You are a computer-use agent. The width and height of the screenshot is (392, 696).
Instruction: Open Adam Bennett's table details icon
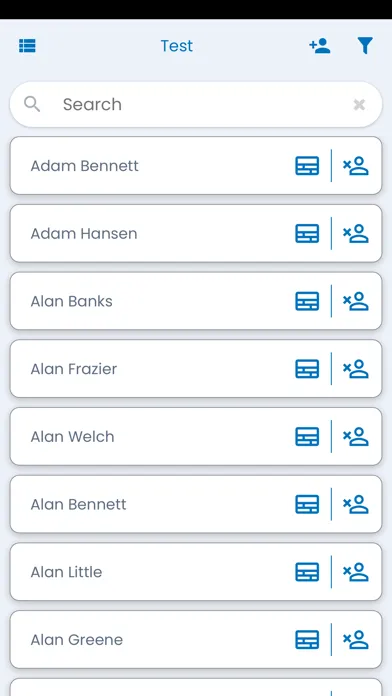(307, 166)
